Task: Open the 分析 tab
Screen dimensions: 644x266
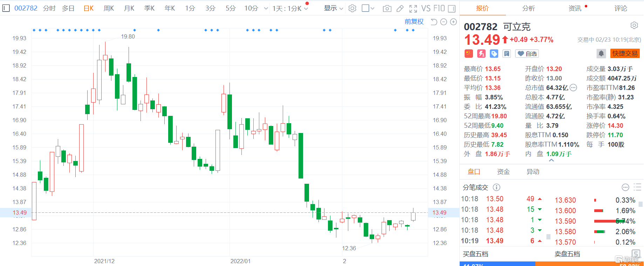Action: [x=529, y=8]
